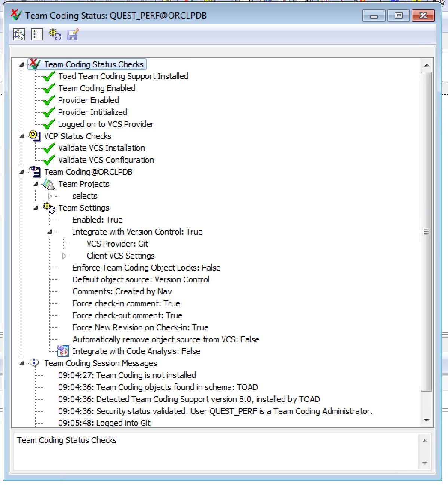
Task: Select 'Force check-out omment: True' row
Action: tap(128, 315)
